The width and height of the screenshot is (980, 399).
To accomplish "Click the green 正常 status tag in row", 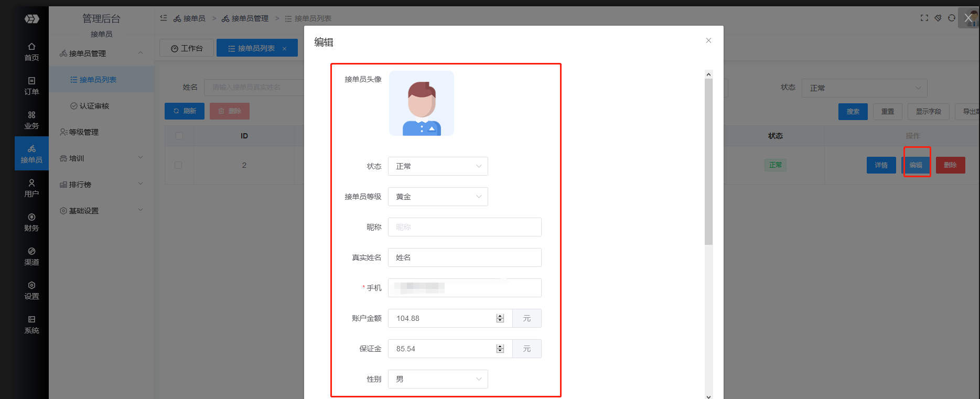I will click(775, 165).
